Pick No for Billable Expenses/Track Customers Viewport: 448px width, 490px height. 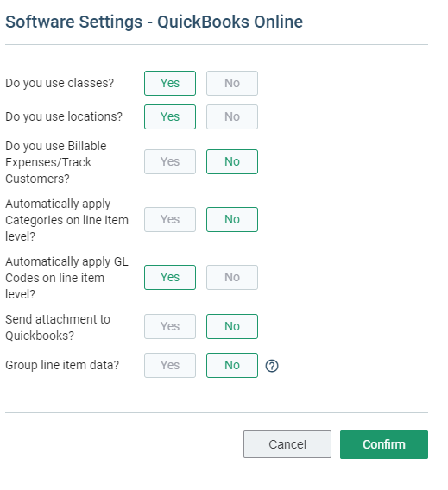232,162
